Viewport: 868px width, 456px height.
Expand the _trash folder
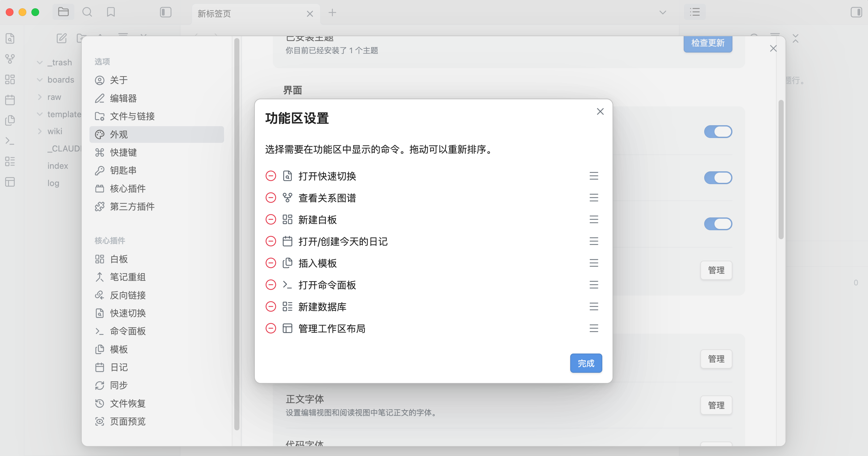click(x=40, y=62)
